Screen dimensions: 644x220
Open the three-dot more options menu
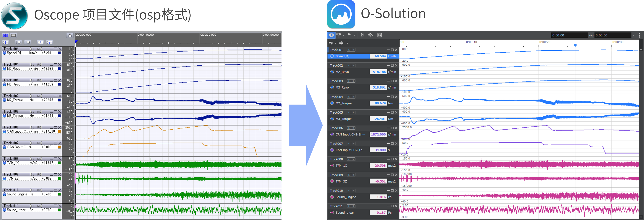[639, 35]
